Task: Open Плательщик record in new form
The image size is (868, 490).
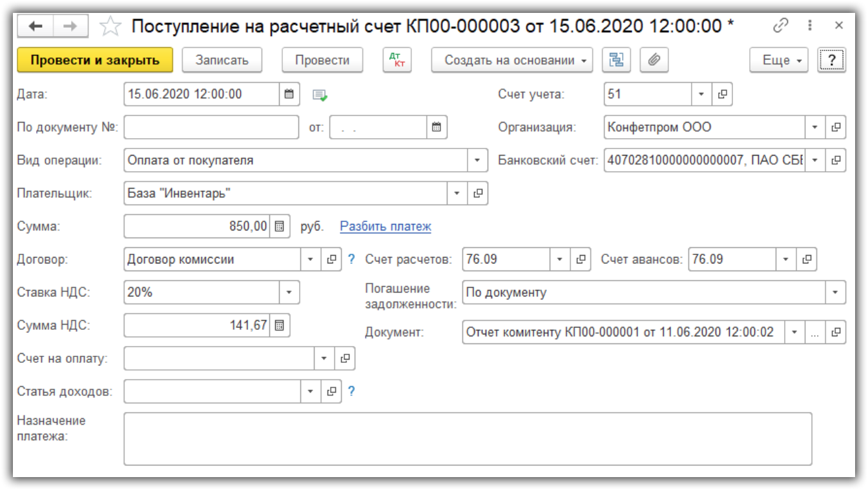Action: click(478, 193)
